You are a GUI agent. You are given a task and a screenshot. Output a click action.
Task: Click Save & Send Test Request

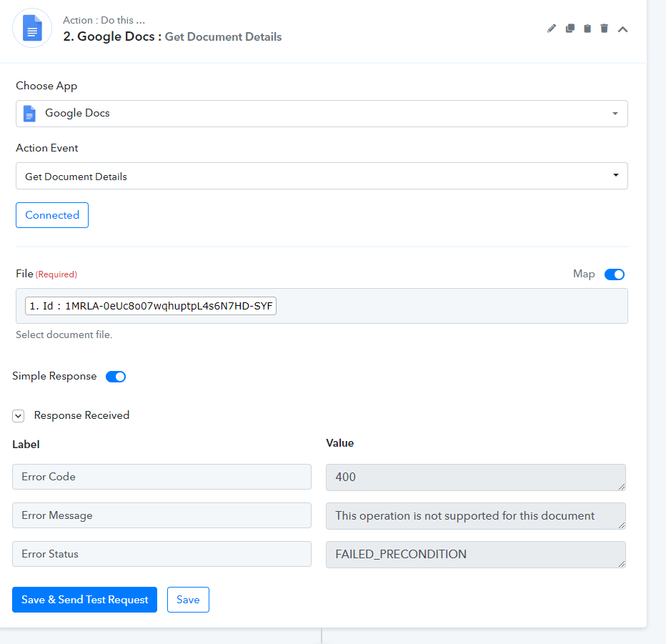[84, 600]
